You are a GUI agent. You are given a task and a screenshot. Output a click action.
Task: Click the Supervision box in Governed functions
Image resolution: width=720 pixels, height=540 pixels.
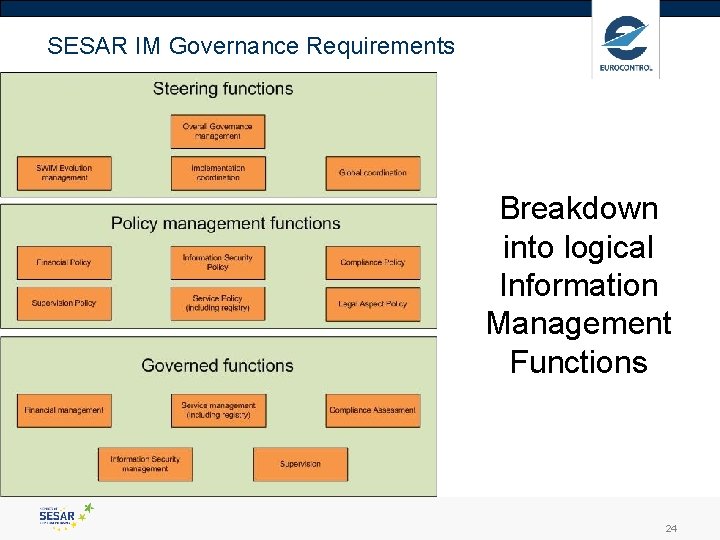coord(300,464)
